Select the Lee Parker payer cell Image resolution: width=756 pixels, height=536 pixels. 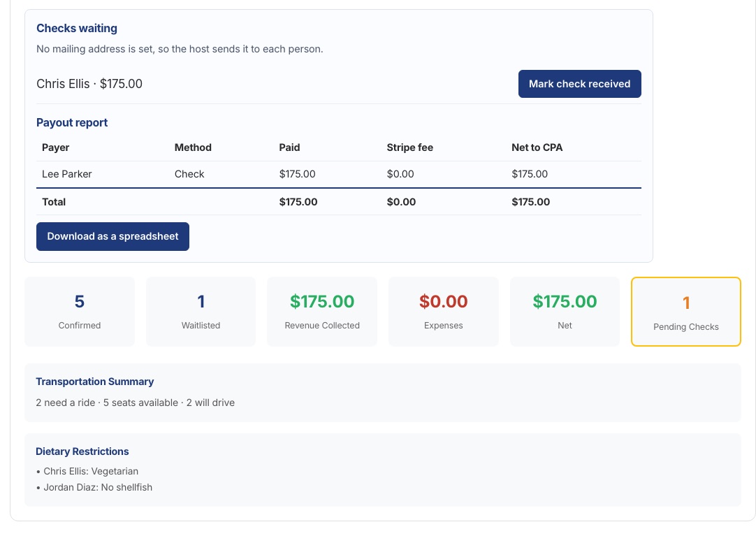click(x=66, y=174)
